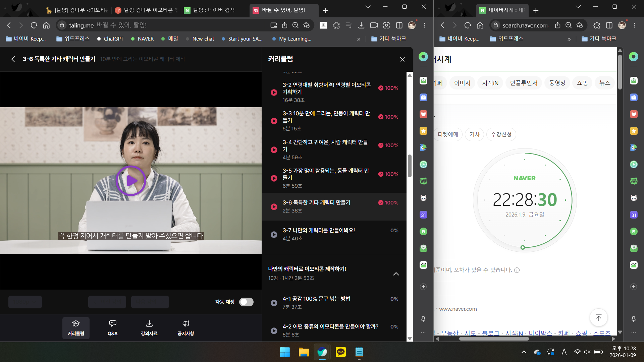This screenshot has height=362, width=644.
Task: Open the Q&A section
Action: [x=112, y=327]
